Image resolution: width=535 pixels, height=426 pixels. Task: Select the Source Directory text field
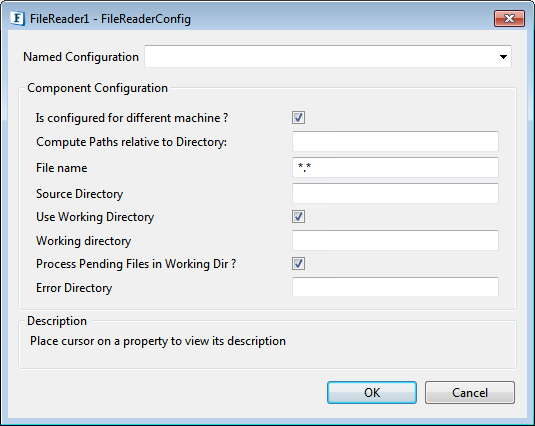point(395,193)
